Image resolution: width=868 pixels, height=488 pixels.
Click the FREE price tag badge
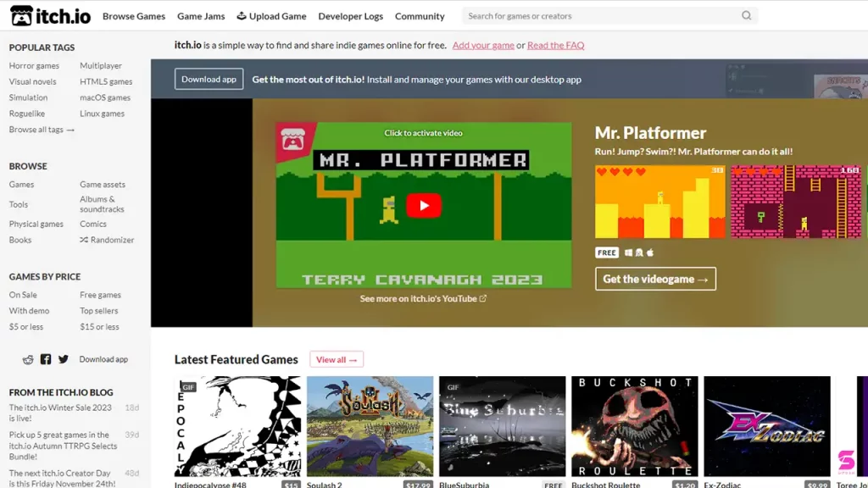[607, 252]
